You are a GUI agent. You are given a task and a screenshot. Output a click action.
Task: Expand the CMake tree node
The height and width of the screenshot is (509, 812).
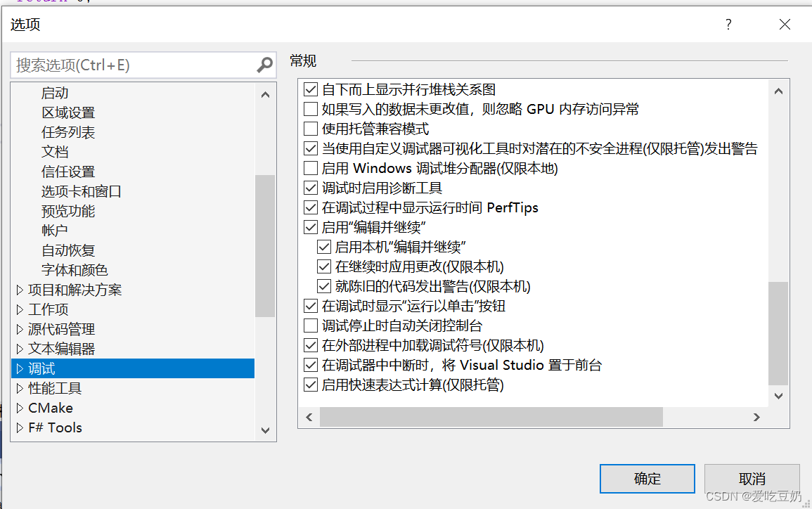(x=19, y=408)
